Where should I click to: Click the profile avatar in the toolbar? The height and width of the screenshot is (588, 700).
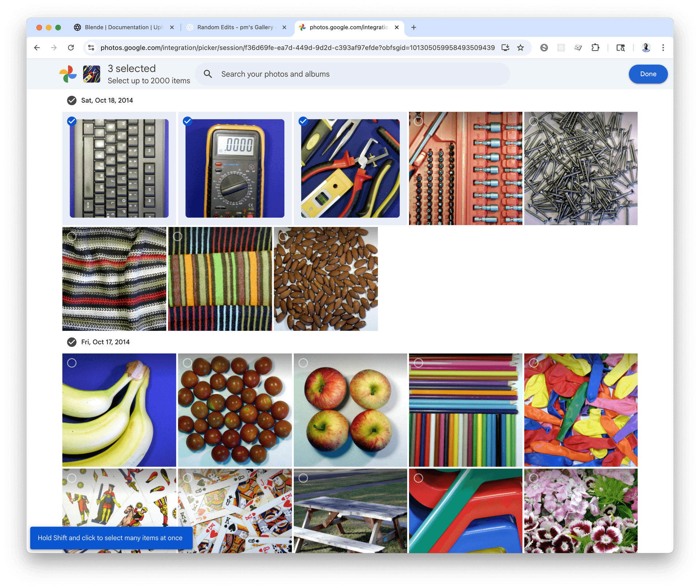(x=646, y=47)
